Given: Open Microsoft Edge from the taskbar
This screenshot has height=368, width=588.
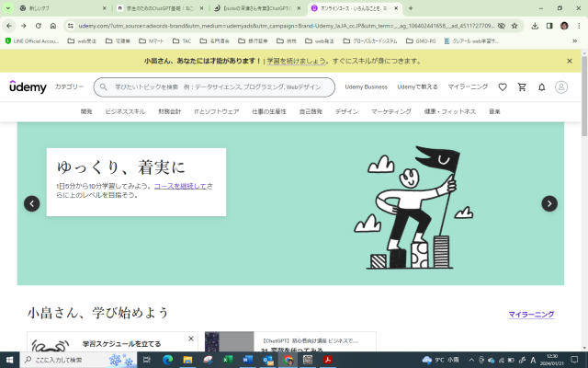Looking at the screenshot, I should tap(167, 360).
